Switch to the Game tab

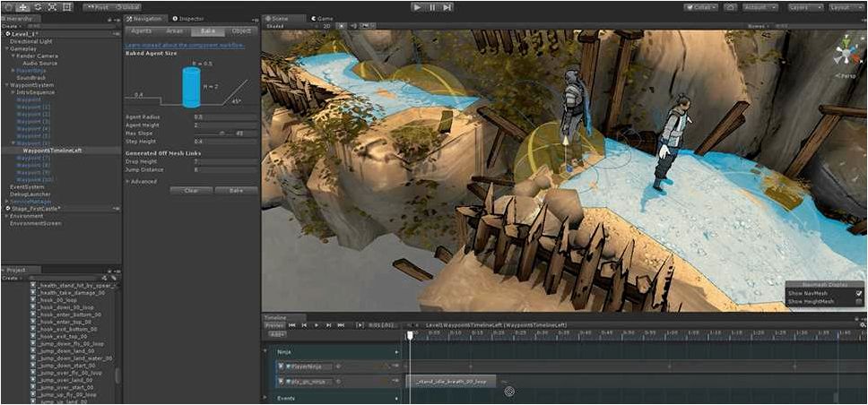click(322, 19)
